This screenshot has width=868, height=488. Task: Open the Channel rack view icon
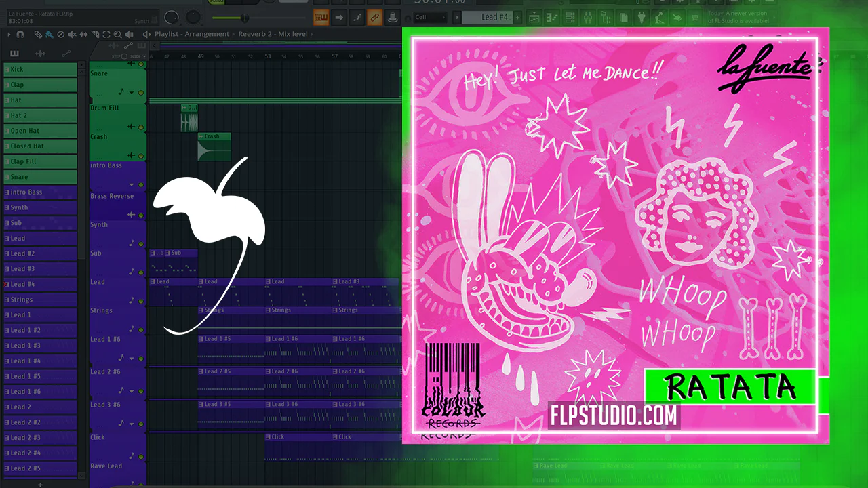pos(570,17)
